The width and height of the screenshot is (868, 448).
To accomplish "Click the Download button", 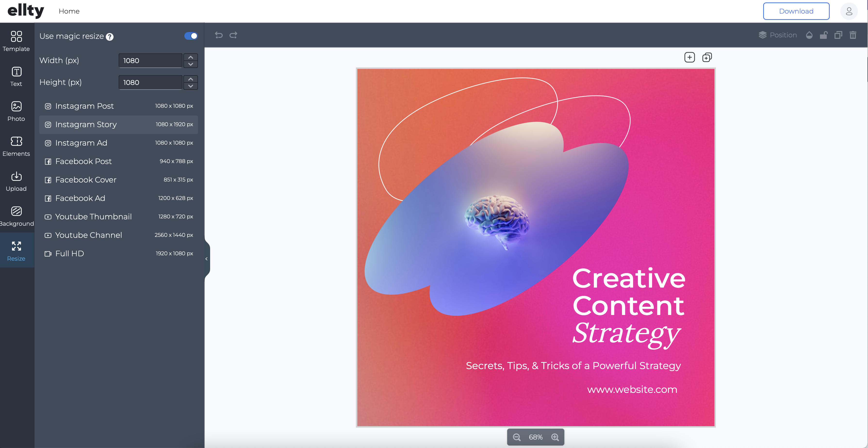I will [x=796, y=11].
